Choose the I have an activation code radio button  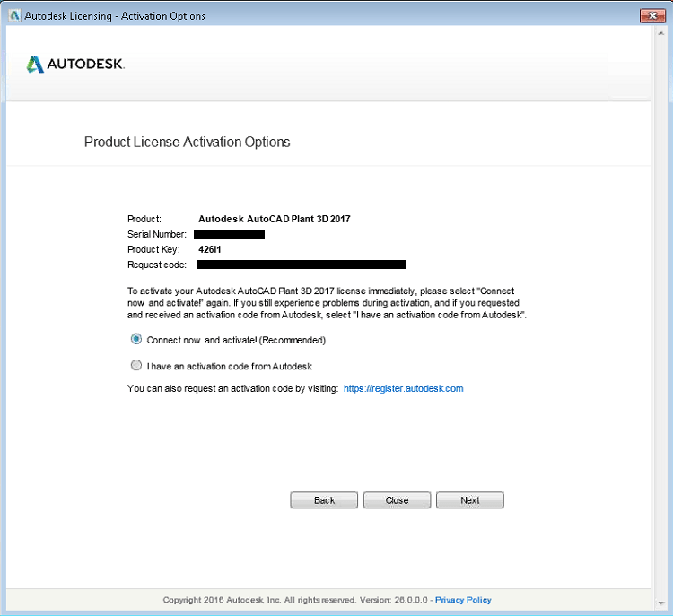136,365
